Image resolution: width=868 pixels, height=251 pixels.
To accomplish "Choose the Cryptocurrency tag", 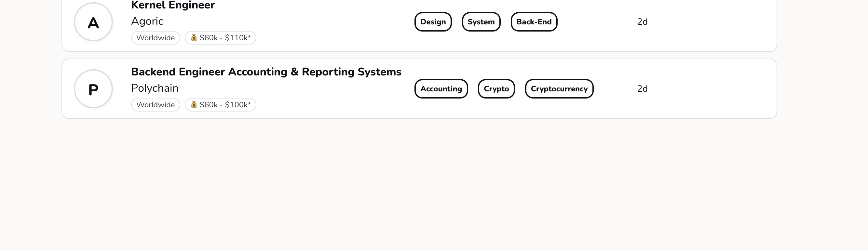I will [x=559, y=89].
